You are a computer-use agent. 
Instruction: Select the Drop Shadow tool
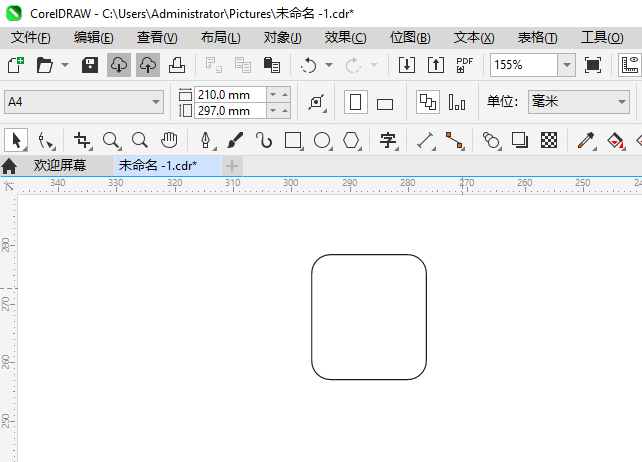point(520,140)
